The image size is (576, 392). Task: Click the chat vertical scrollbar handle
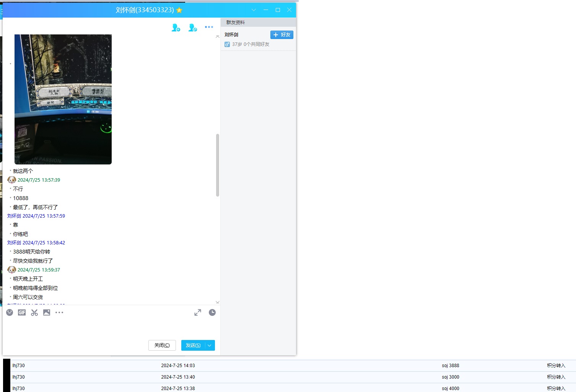[218, 165]
